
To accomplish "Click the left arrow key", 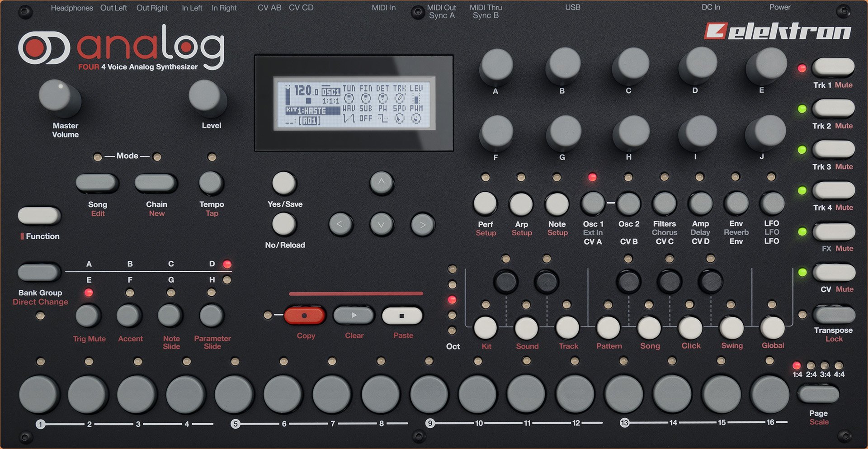I will 340,225.
